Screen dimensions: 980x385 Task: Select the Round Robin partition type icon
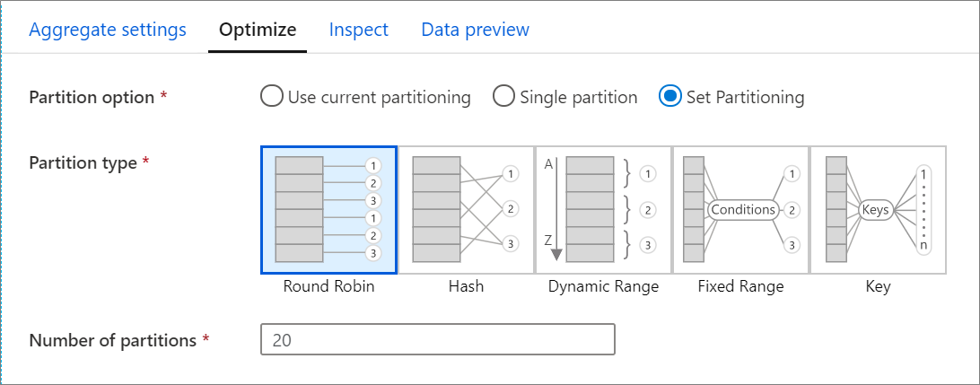pos(328,209)
